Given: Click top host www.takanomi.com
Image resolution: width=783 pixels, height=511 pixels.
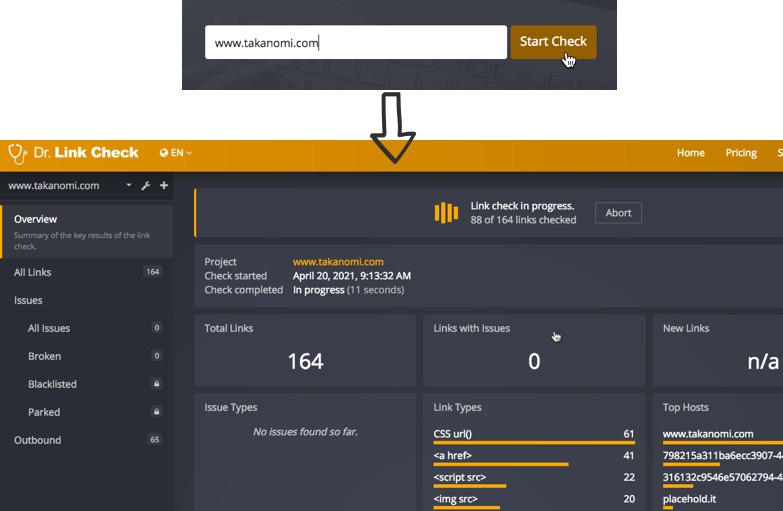Looking at the screenshot, I should (708, 434).
